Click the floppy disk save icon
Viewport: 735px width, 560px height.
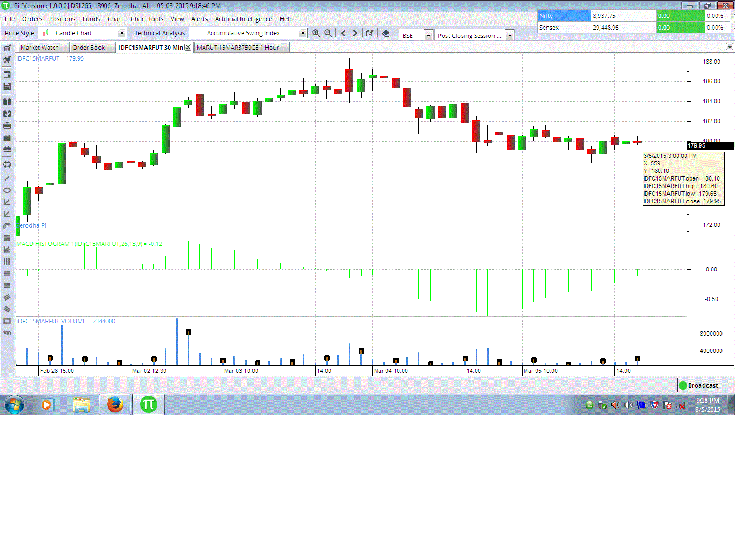pyautogui.click(x=7, y=86)
